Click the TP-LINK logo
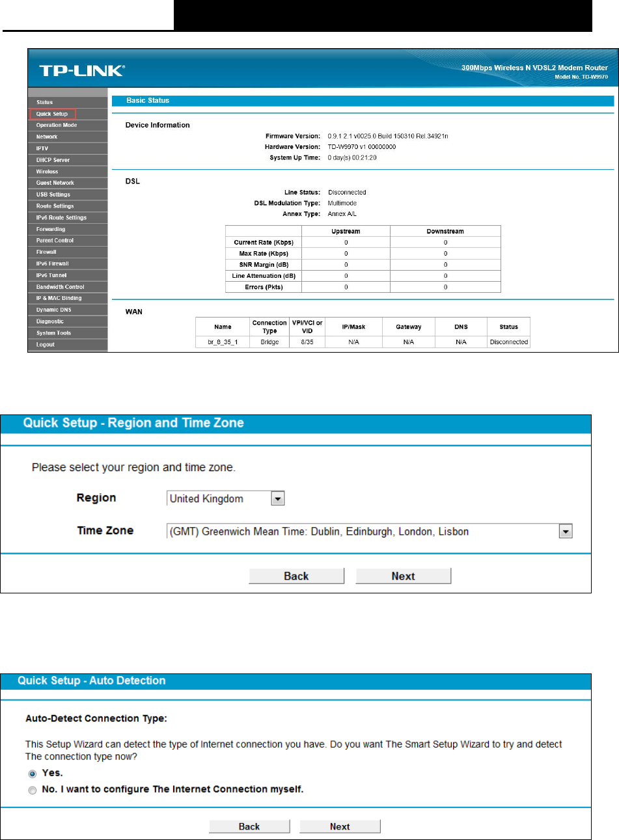This screenshot has height=840, width=619. coord(81,70)
